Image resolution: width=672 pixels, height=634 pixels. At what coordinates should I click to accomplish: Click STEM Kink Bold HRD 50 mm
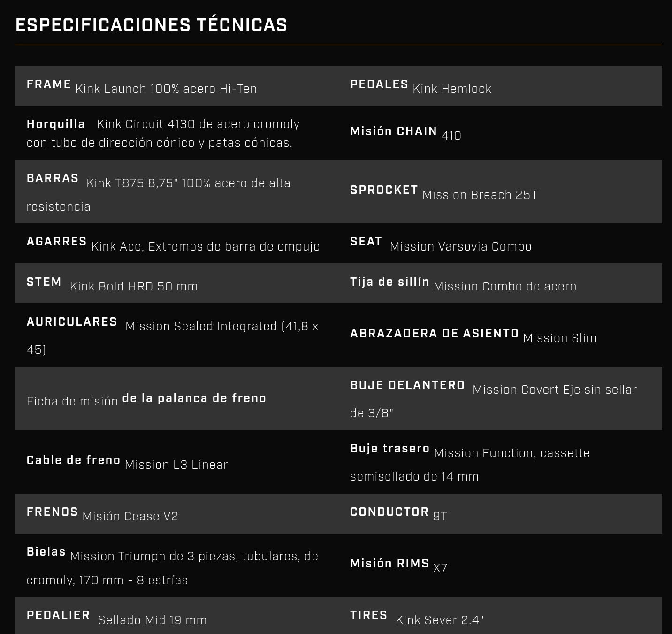point(112,283)
